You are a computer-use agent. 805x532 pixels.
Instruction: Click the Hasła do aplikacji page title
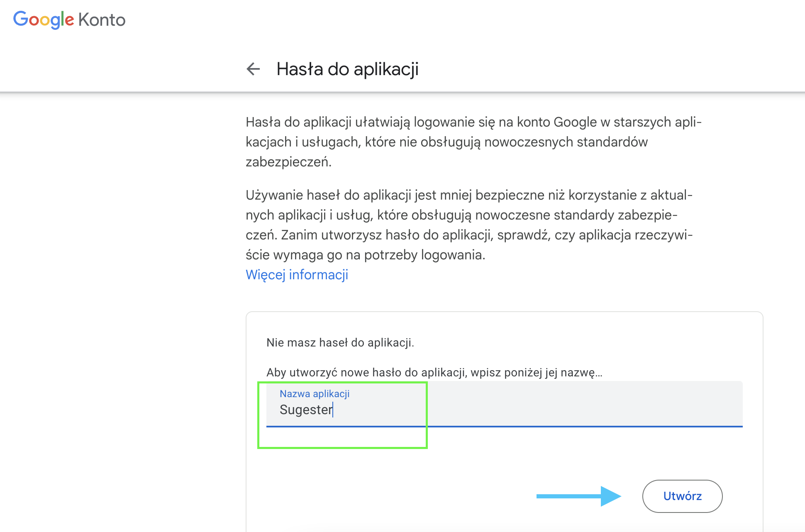pos(348,69)
